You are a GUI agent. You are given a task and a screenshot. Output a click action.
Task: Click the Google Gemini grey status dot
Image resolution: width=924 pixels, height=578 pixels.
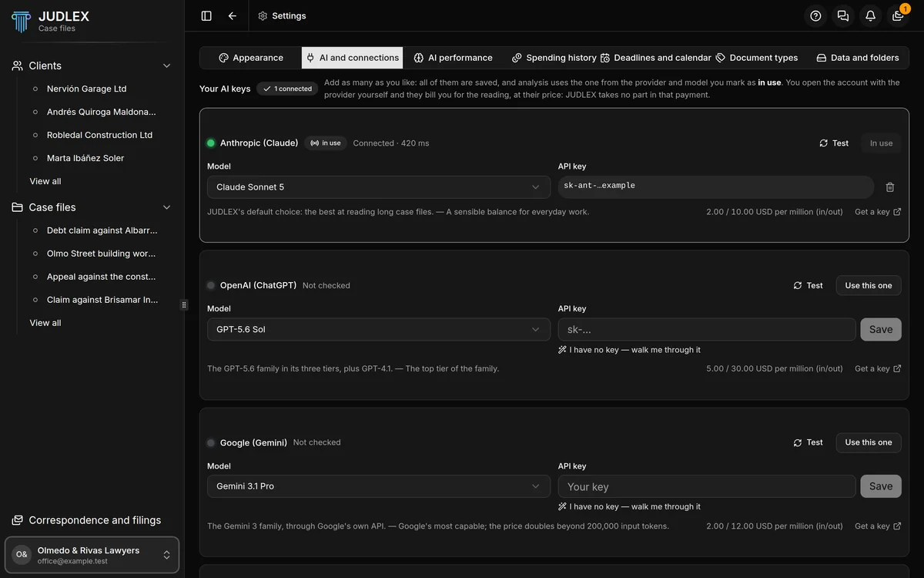point(211,442)
